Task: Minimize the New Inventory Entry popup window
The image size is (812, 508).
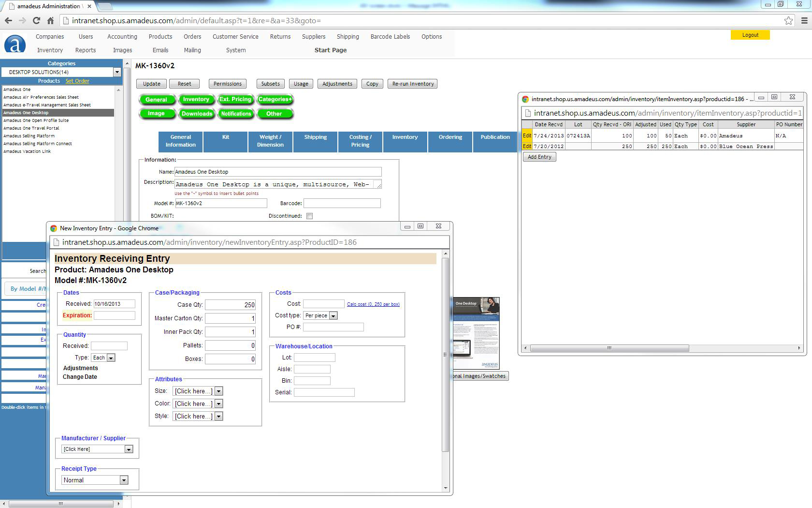Action: pos(407,226)
